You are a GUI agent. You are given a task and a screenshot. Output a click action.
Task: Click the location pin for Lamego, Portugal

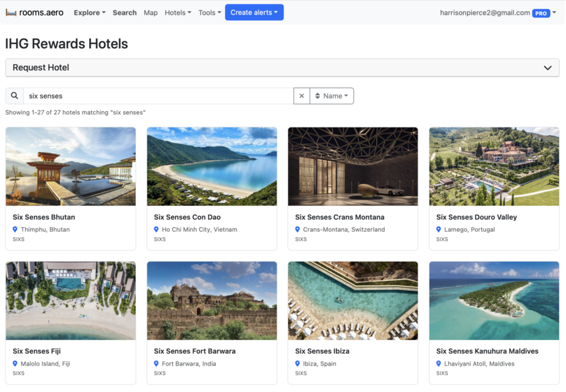pyautogui.click(x=438, y=229)
